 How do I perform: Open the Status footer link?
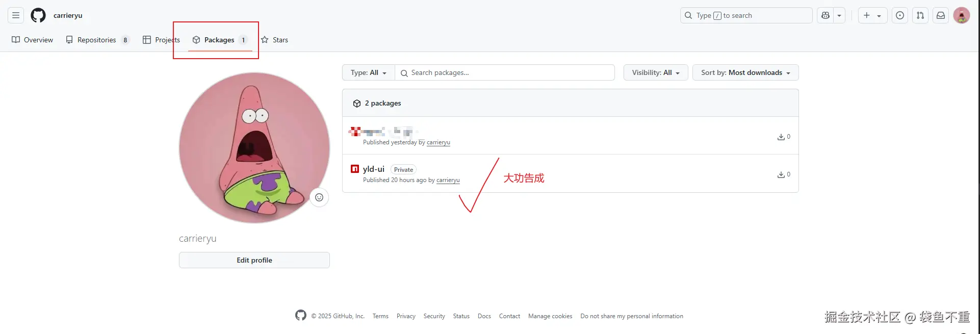click(x=461, y=316)
